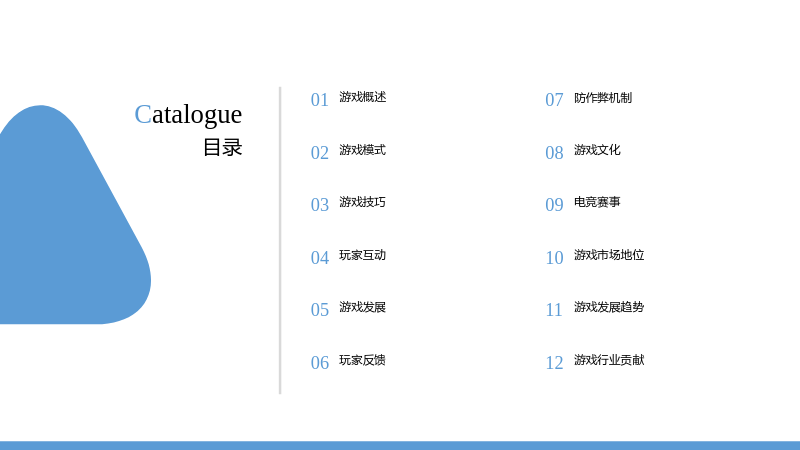The width and height of the screenshot is (800, 450).
Task: Select the gray vertical divider line
Action: coord(280,240)
